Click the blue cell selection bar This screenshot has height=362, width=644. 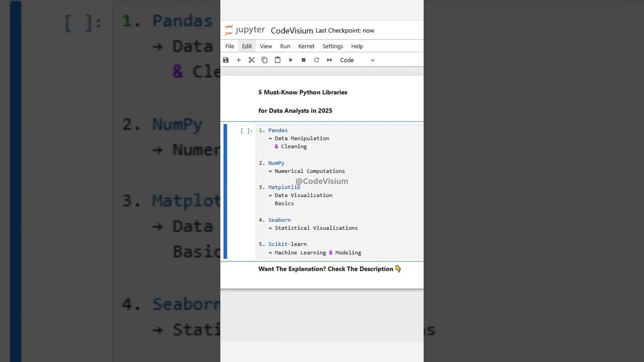click(x=225, y=191)
